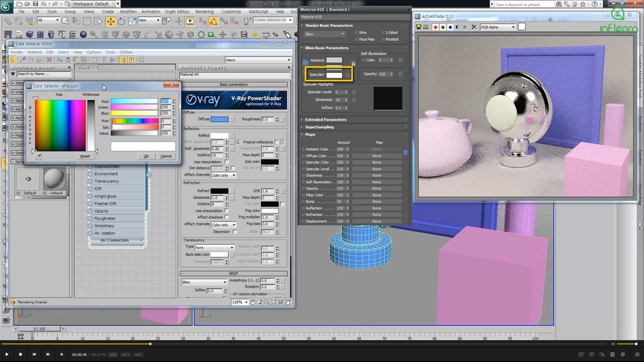
Task: Open the BRDF Blinn type dropdown
Action: pyautogui.click(x=204, y=282)
